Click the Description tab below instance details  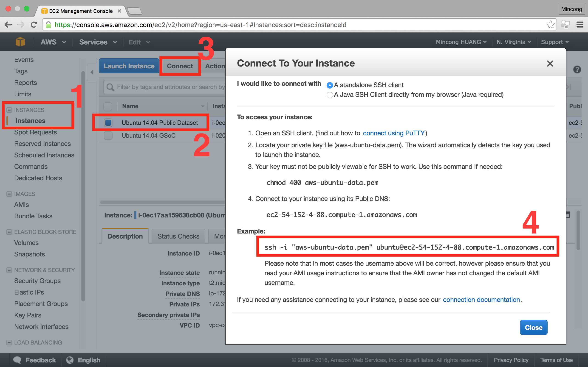(125, 236)
